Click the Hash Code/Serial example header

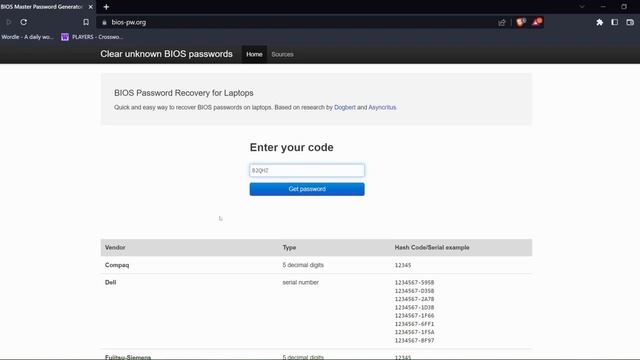(432, 247)
